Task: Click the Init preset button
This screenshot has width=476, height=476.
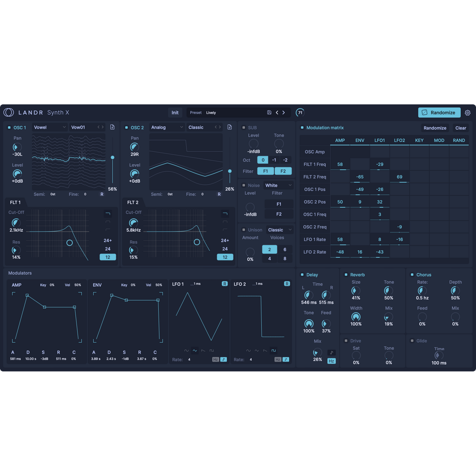Action: tap(175, 113)
